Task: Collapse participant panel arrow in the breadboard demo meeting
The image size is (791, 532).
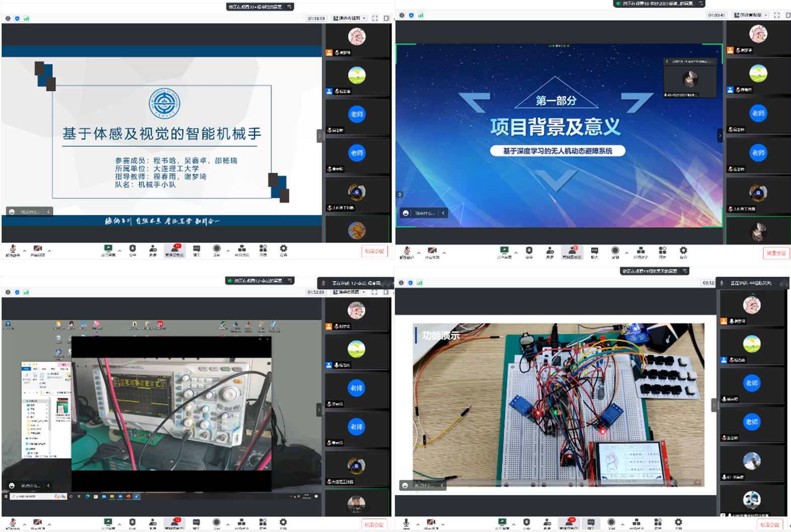Action: (713, 405)
